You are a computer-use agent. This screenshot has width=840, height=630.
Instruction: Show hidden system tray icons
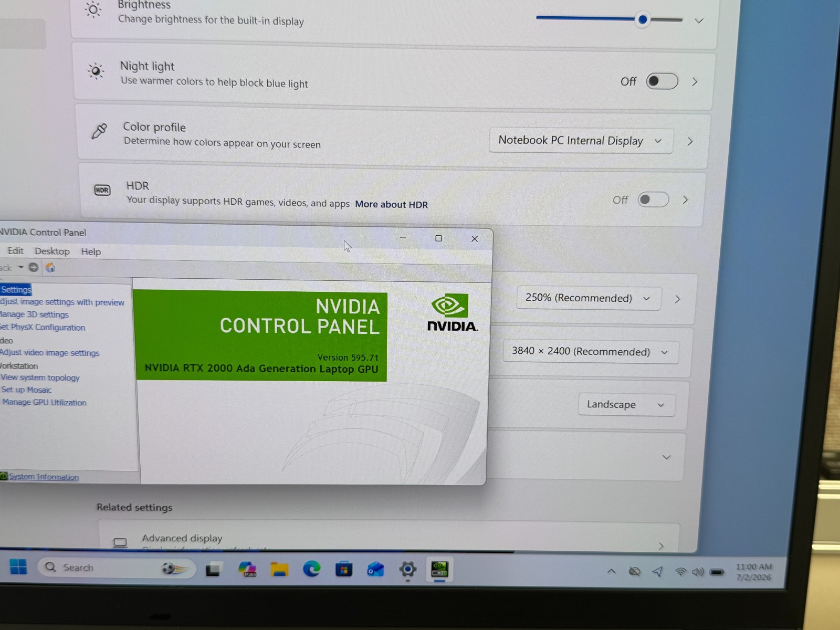pyautogui.click(x=611, y=571)
